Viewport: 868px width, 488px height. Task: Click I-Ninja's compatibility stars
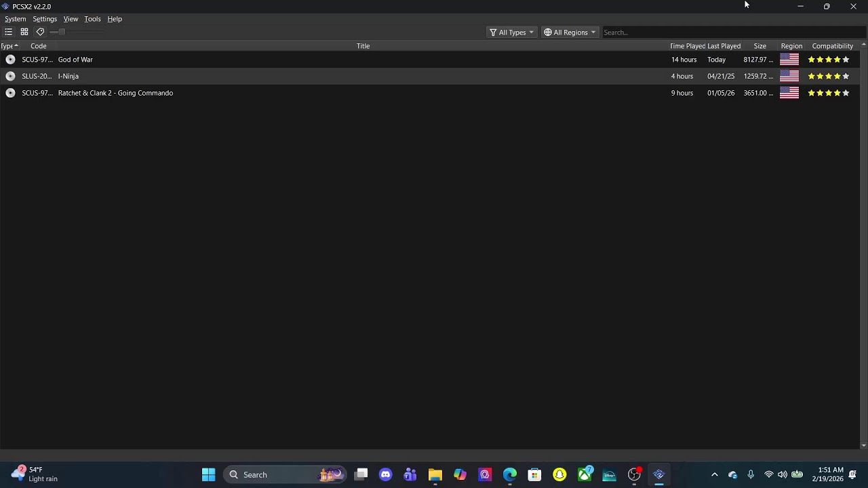[828, 76]
